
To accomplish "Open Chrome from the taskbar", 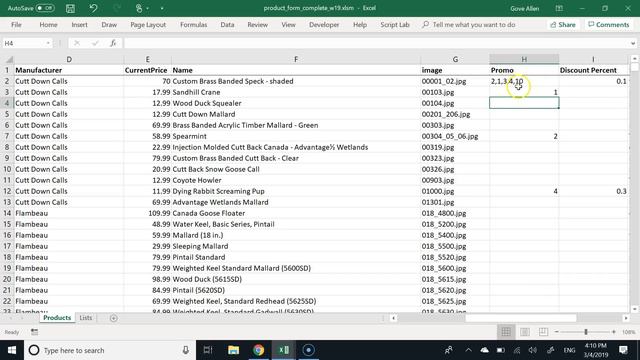I will point(258,350).
